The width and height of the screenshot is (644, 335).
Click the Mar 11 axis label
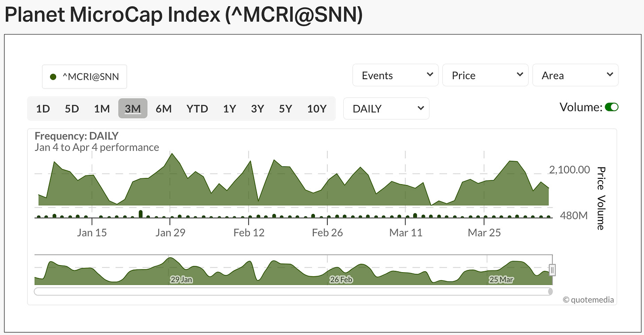click(406, 233)
